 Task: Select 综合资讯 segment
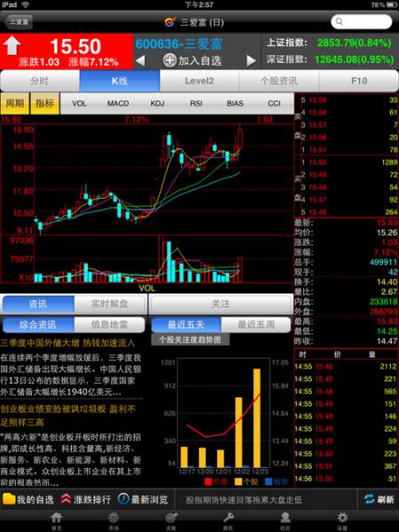[x=38, y=325]
